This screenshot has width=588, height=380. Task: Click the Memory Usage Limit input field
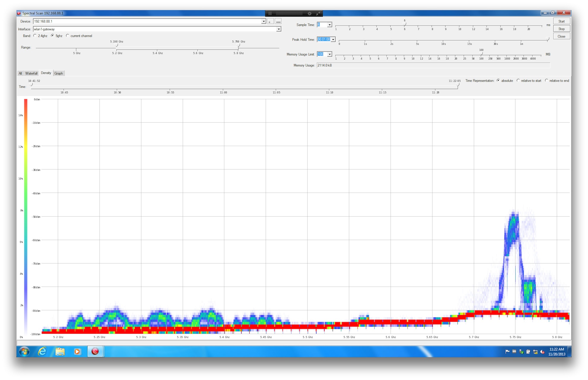point(322,54)
